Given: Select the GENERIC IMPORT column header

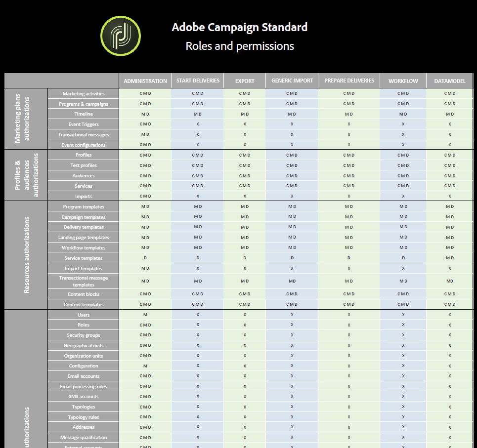Looking at the screenshot, I should click(292, 81).
